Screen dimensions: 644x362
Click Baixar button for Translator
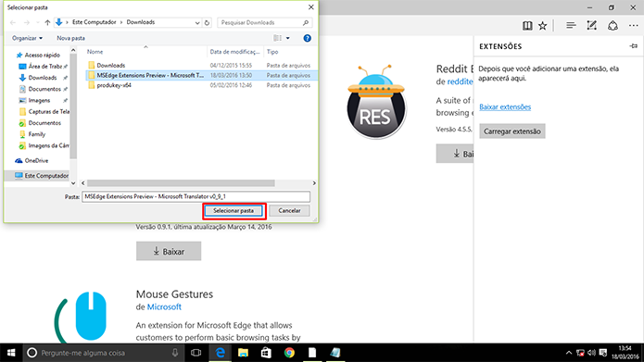click(x=169, y=251)
